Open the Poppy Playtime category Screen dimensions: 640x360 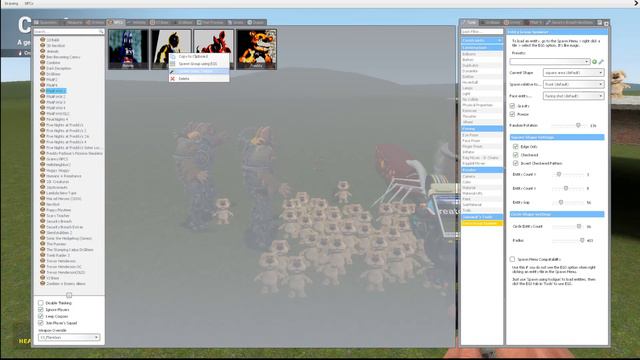pyautogui.click(x=58, y=210)
